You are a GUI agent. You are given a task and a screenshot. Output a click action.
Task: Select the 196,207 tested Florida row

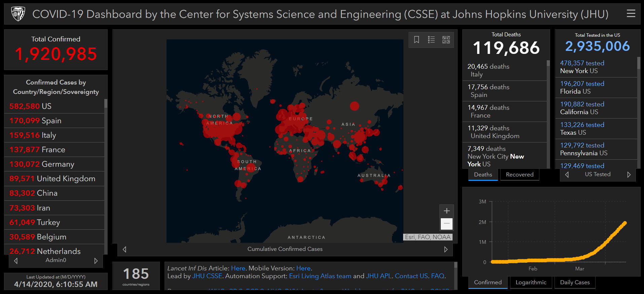[596, 88]
